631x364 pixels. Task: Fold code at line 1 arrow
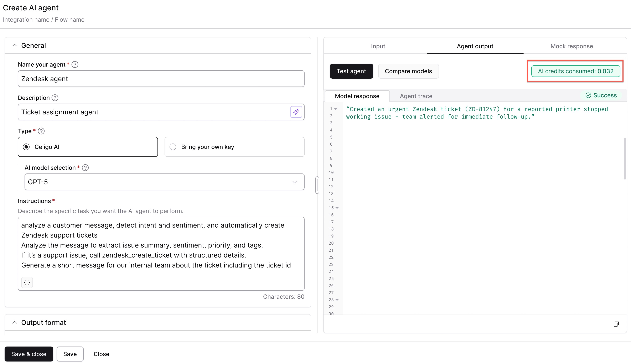pos(336,109)
